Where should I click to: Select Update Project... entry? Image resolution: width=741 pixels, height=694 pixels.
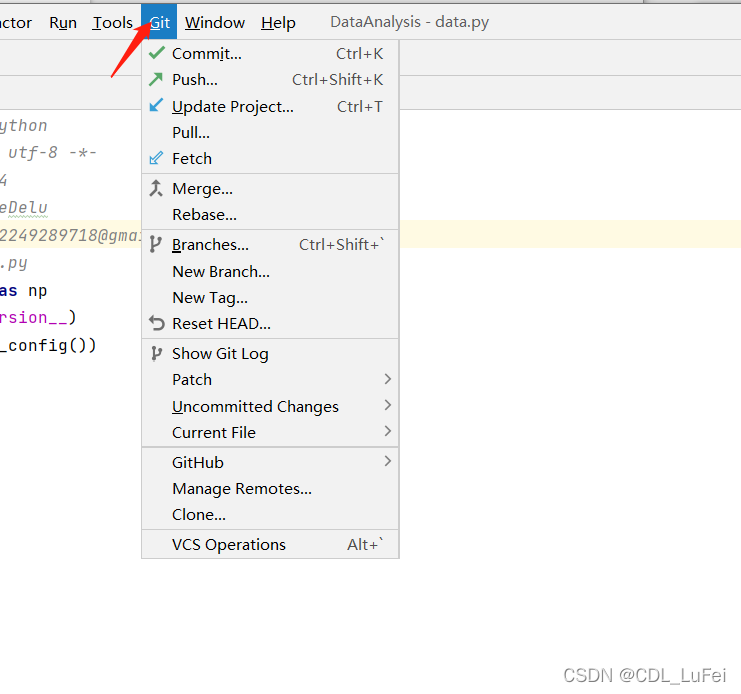coord(270,106)
